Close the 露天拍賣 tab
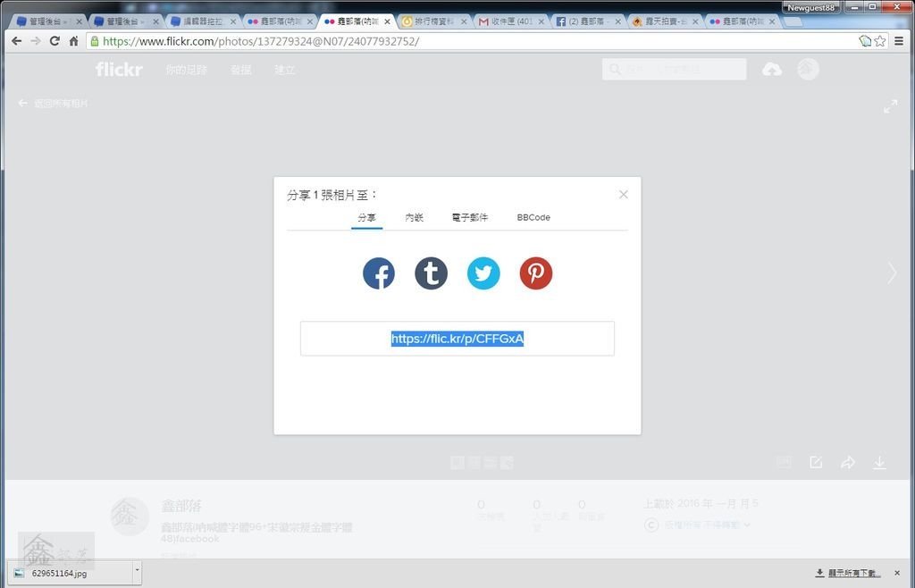Viewport: 915px width, 588px height. [x=695, y=21]
